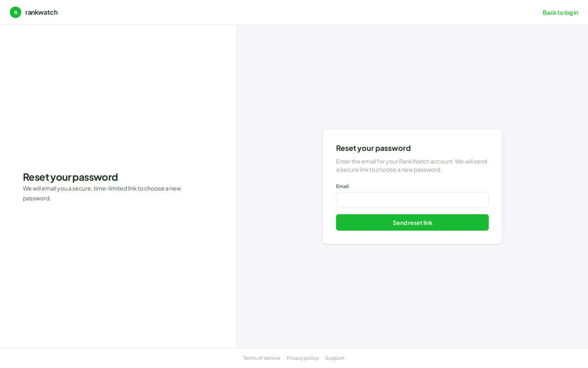This screenshot has width=588, height=368.
Task: Click the card's Reset your password heading
Action: (x=373, y=148)
